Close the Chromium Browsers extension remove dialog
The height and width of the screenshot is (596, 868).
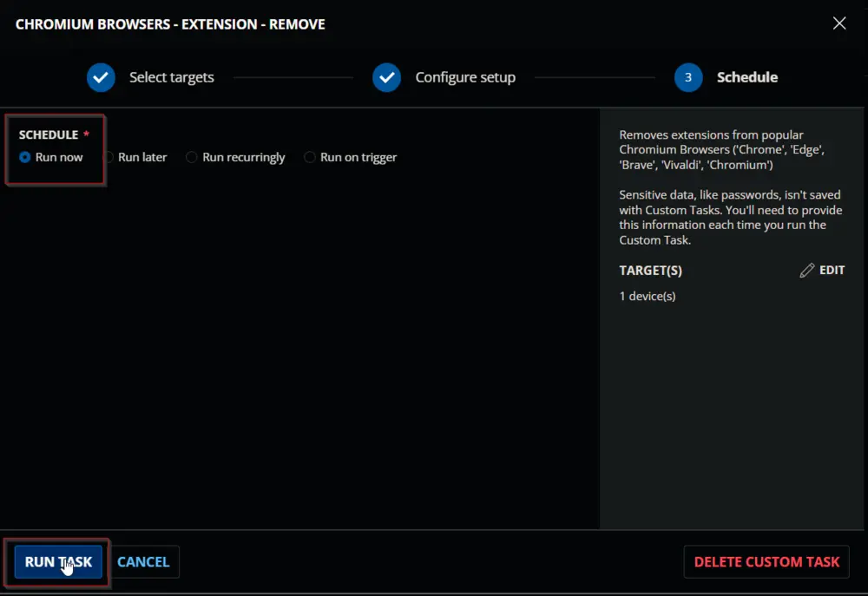[839, 23]
